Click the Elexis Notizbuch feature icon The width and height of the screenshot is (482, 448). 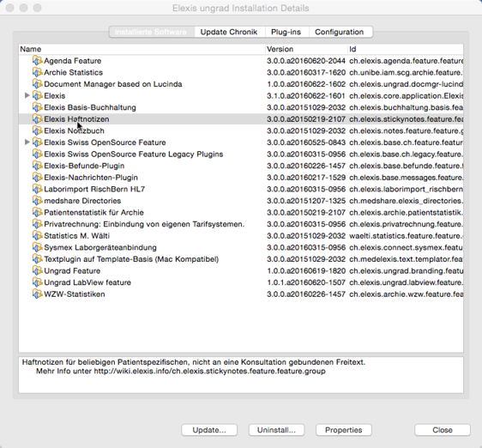pyautogui.click(x=37, y=130)
